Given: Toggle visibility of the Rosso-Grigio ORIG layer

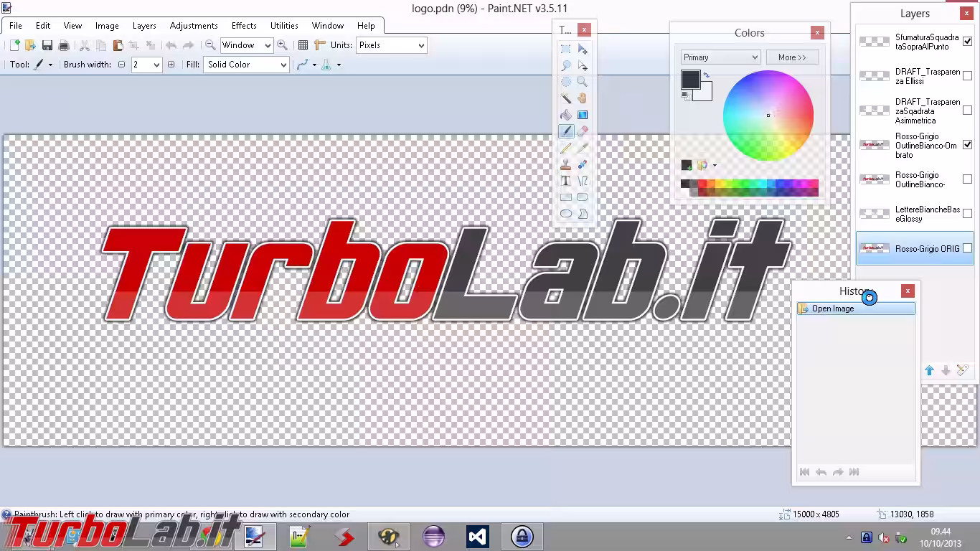Looking at the screenshot, I should (x=967, y=248).
